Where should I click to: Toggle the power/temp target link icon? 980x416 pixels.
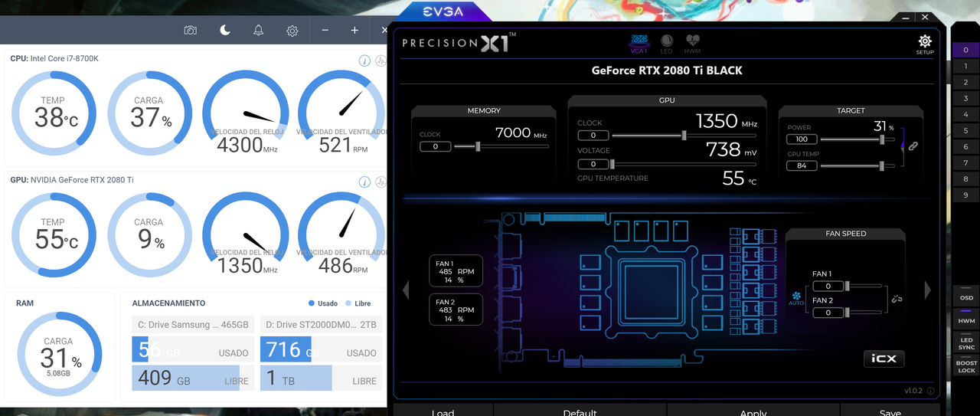tap(913, 146)
